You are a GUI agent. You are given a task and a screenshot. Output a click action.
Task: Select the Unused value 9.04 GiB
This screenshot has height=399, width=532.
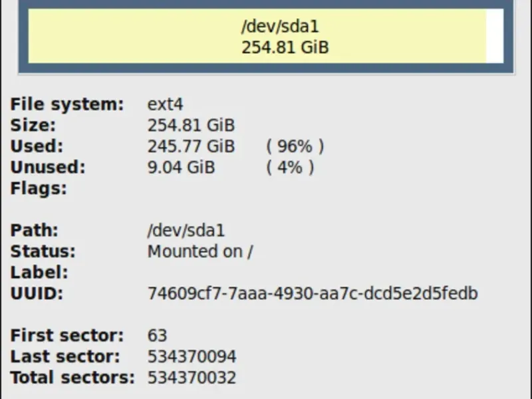tap(181, 168)
